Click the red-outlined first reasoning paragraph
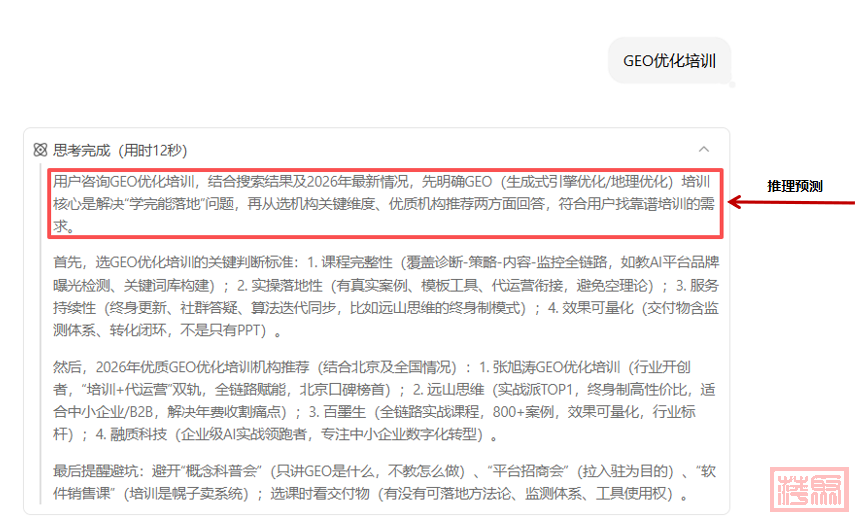The height and width of the screenshot is (517, 855). pos(385,204)
